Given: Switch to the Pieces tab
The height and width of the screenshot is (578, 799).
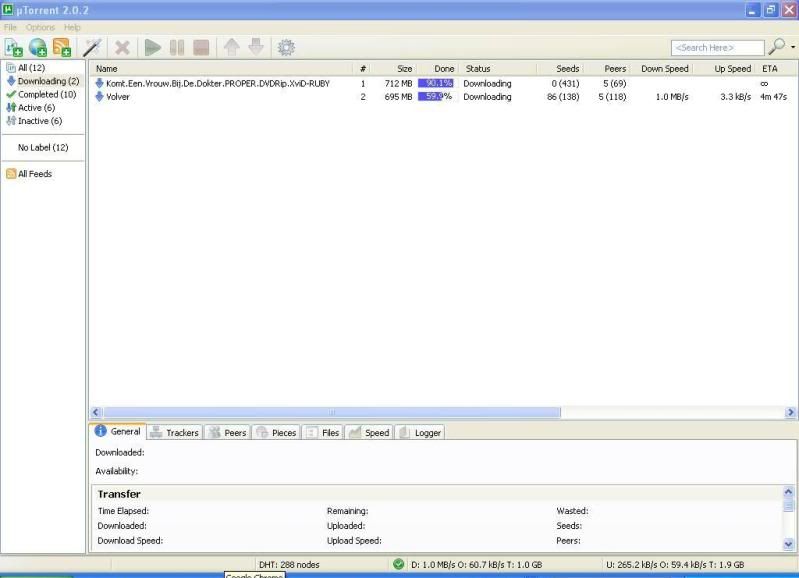Looking at the screenshot, I should (276, 433).
